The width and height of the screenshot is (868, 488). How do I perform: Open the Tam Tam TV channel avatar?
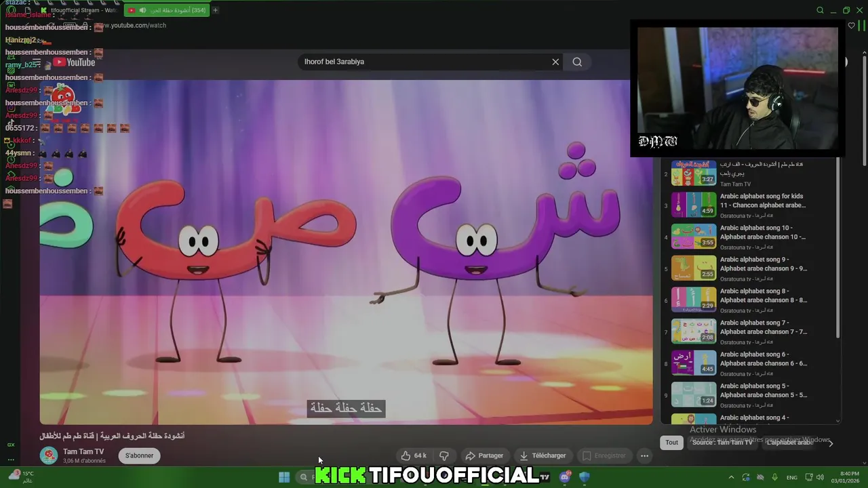(48, 455)
